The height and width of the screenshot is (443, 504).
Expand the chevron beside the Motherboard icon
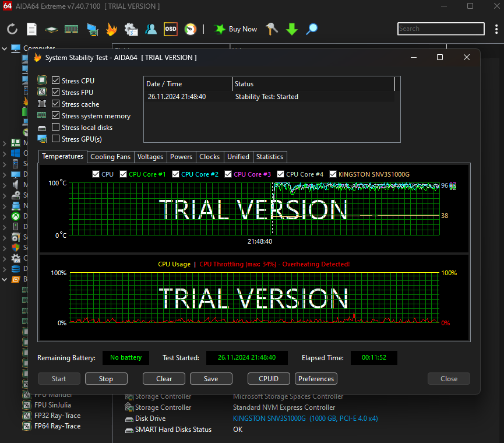click(x=5, y=143)
